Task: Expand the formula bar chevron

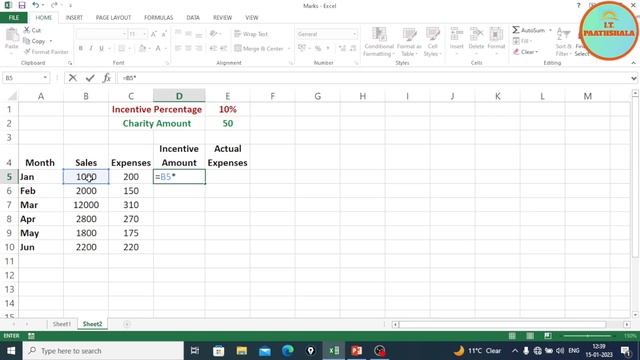Action: pos(633,78)
